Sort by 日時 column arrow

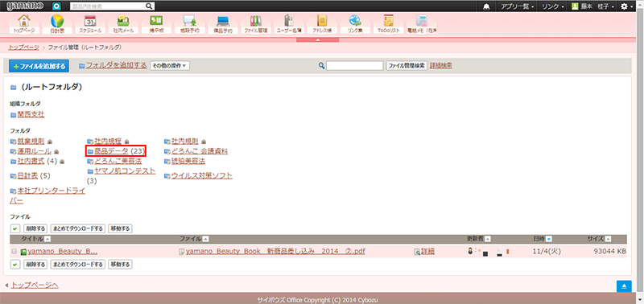(549, 239)
